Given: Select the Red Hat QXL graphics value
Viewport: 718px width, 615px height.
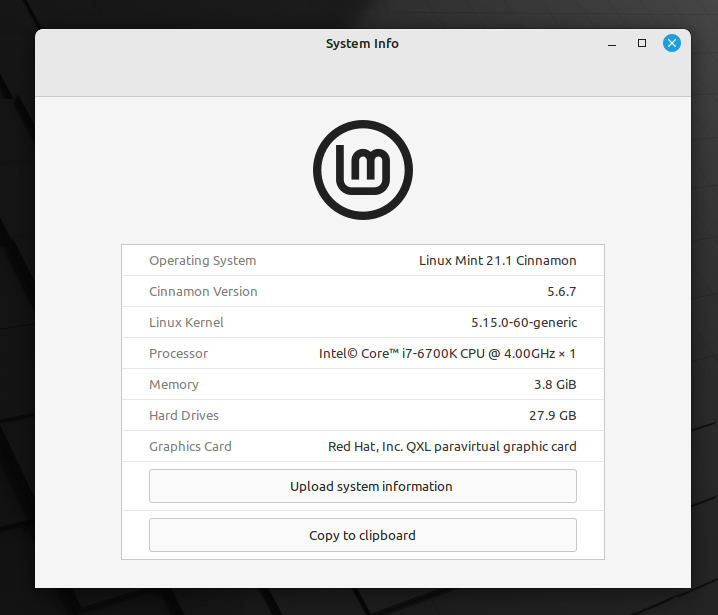Looking at the screenshot, I should pos(452,446).
